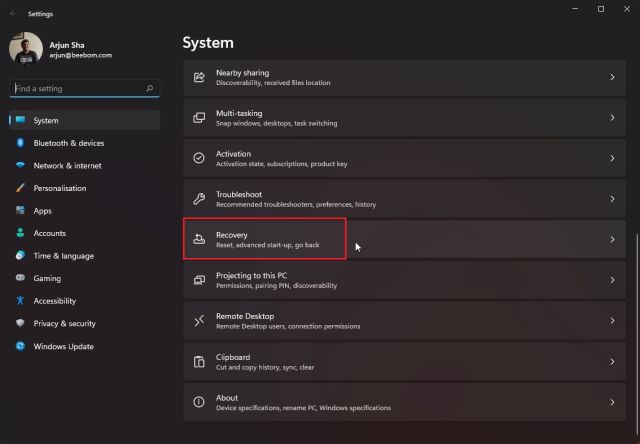This screenshot has height=444, width=640.
Task: Open Privacy & security settings
Action: 84,323
